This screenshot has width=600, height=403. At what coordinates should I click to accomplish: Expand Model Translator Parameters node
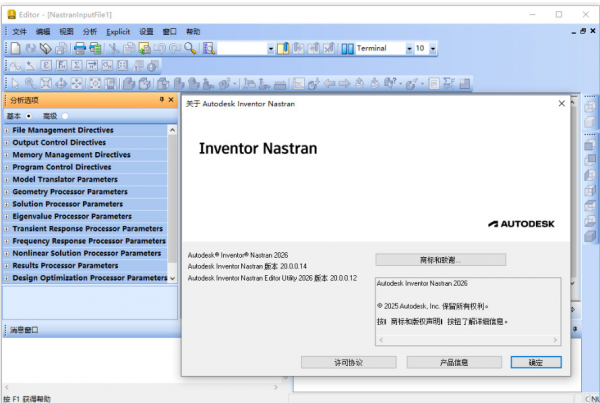pyautogui.click(x=7, y=179)
